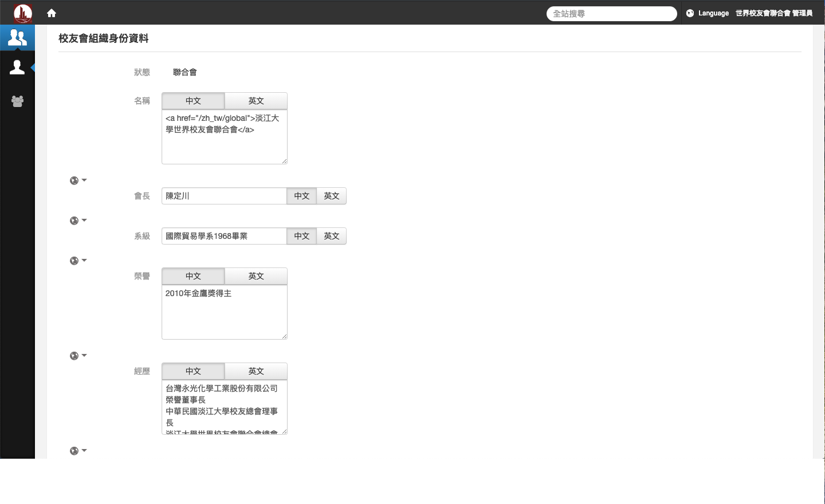
Task: Open the group members sidebar icon
Action: [17, 101]
